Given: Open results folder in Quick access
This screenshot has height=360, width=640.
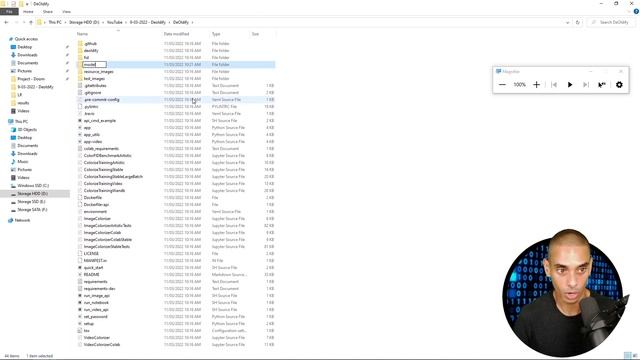Looking at the screenshot, I should click(23, 103).
